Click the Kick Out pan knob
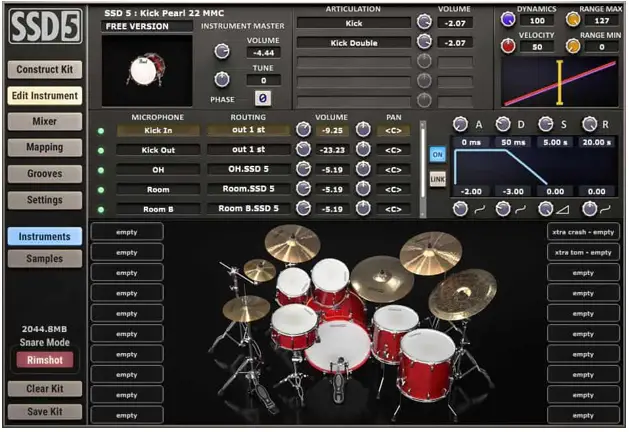Screen dimensions: 629x432 click(x=363, y=149)
